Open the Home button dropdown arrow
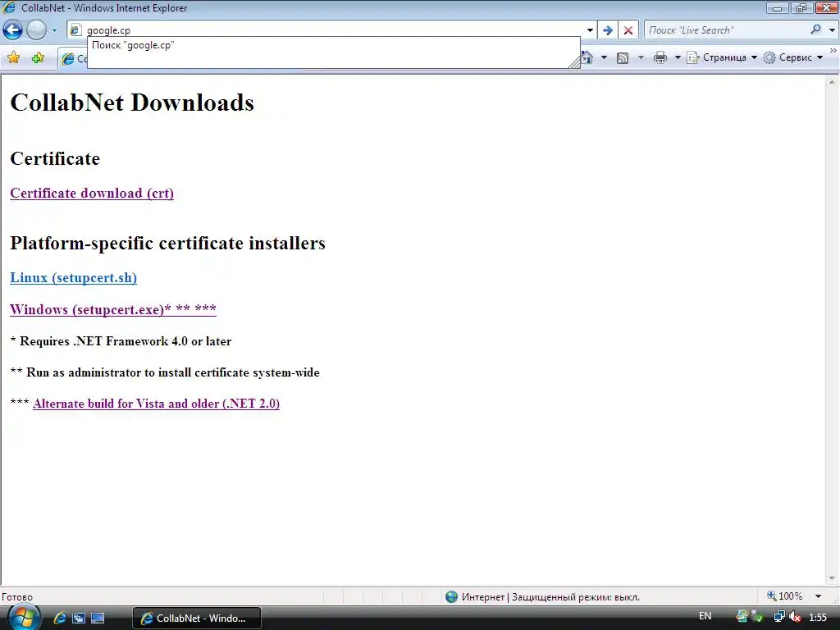840x630 pixels. (604, 57)
